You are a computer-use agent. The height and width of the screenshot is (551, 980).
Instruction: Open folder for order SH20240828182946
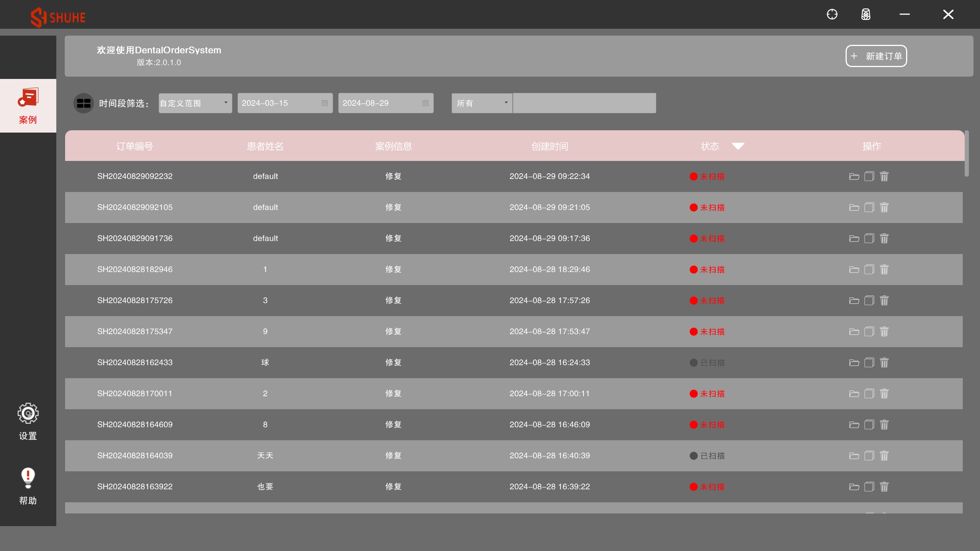point(854,269)
